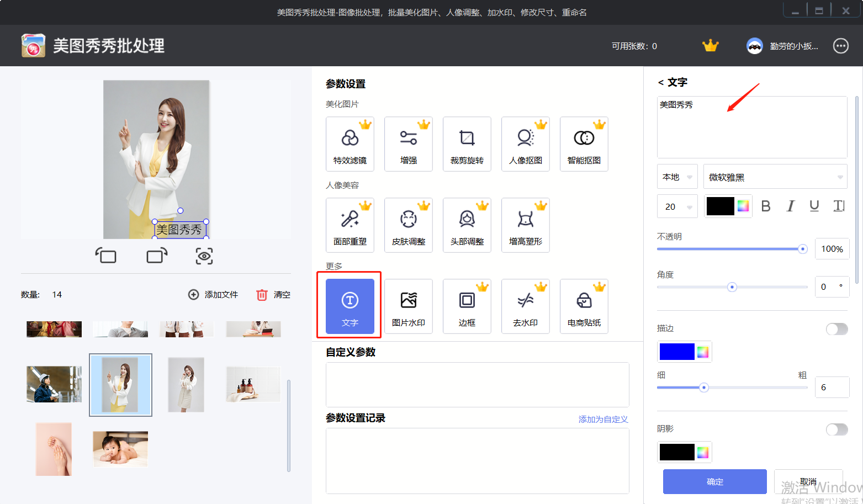Open the 去水印 watermark removal tool
Image resolution: width=863 pixels, height=504 pixels.
click(x=526, y=306)
